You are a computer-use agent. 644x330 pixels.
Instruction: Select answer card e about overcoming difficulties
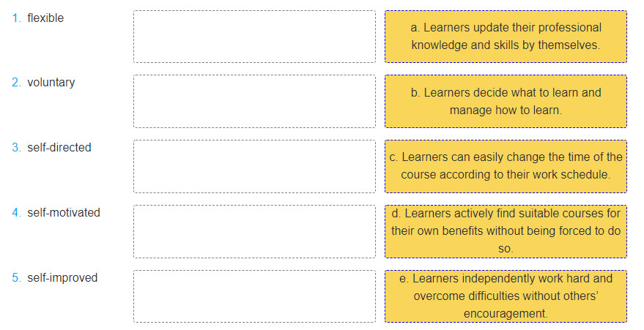(x=506, y=296)
